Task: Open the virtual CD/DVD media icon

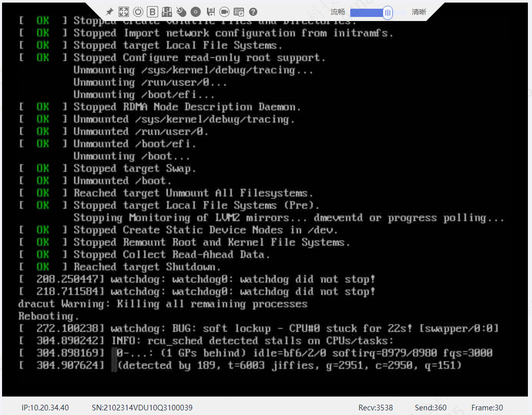Action: click(x=196, y=12)
